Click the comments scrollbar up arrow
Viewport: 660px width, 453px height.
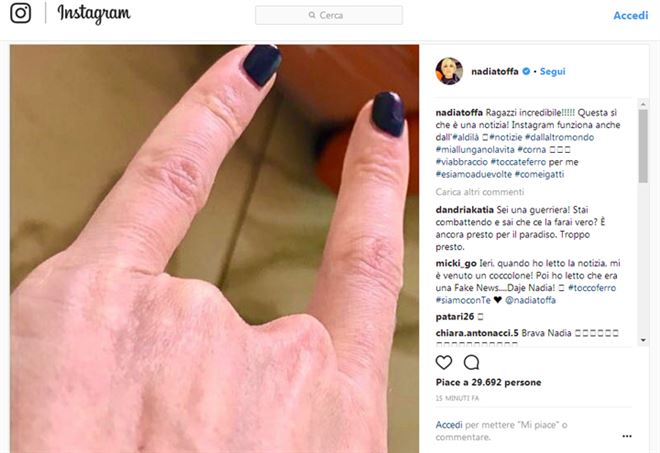pyautogui.click(x=643, y=104)
